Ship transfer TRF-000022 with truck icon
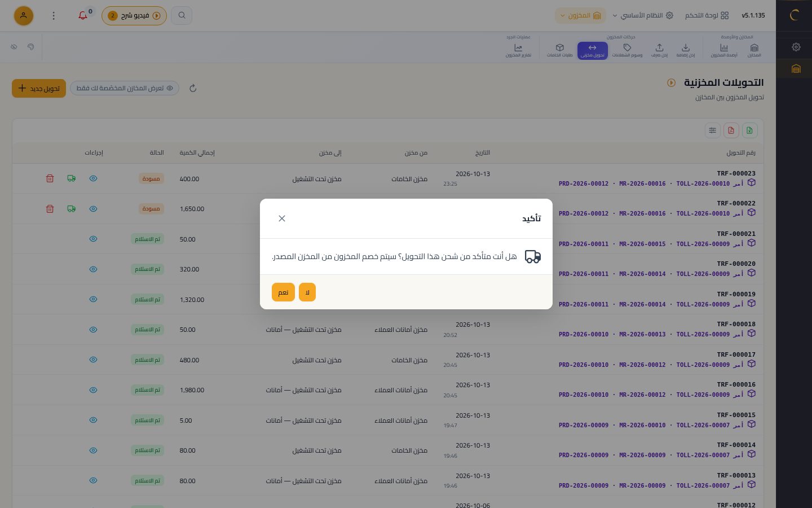Viewport: 812px width, 508px height. [72, 209]
